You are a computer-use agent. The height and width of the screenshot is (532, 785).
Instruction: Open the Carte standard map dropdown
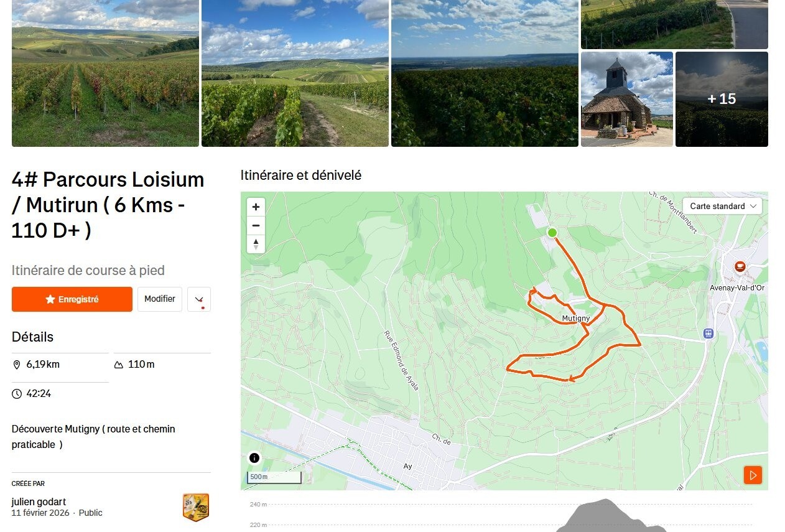pyautogui.click(x=722, y=206)
